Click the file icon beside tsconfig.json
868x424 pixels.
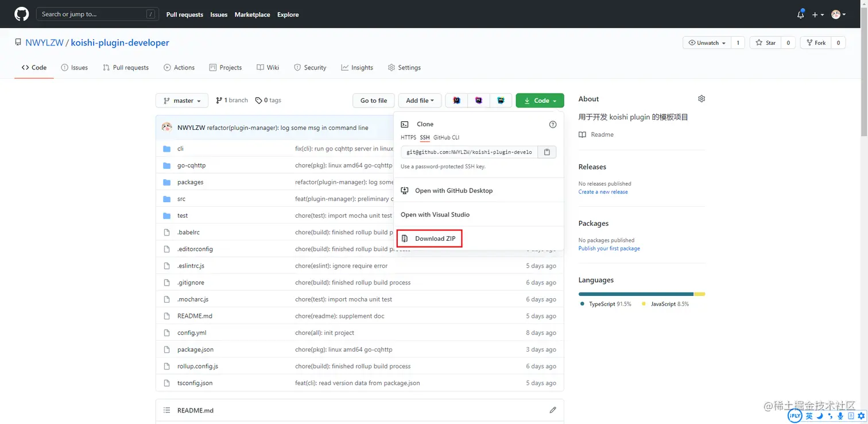(x=166, y=383)
